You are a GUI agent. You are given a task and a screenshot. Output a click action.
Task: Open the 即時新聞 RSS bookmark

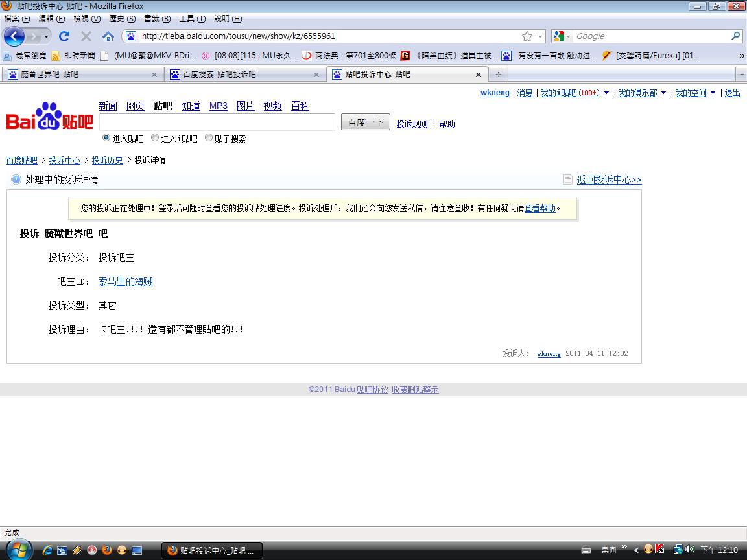[73, 56]
